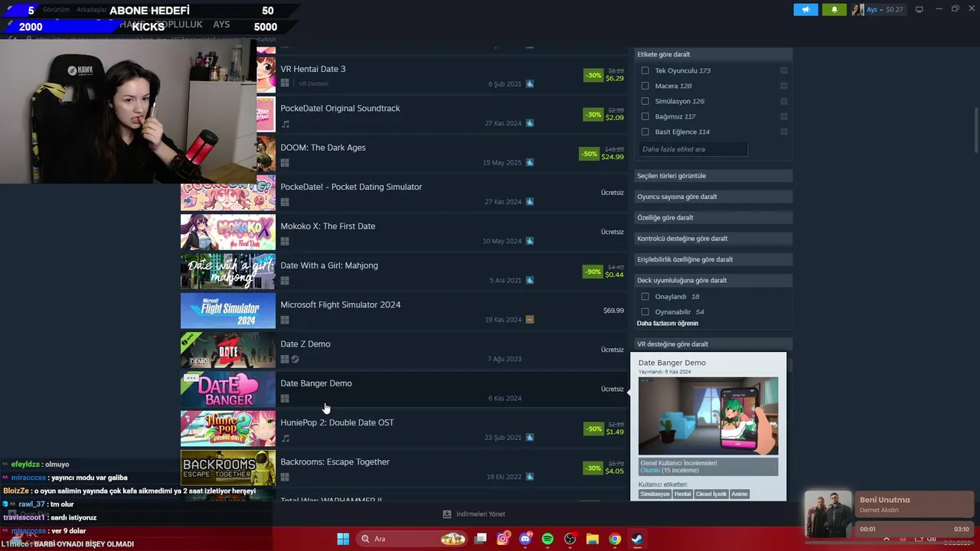Click wishlist icon on Date With a Girl: Mahjong
Viewport: 980px width, 551px height.
530,280
